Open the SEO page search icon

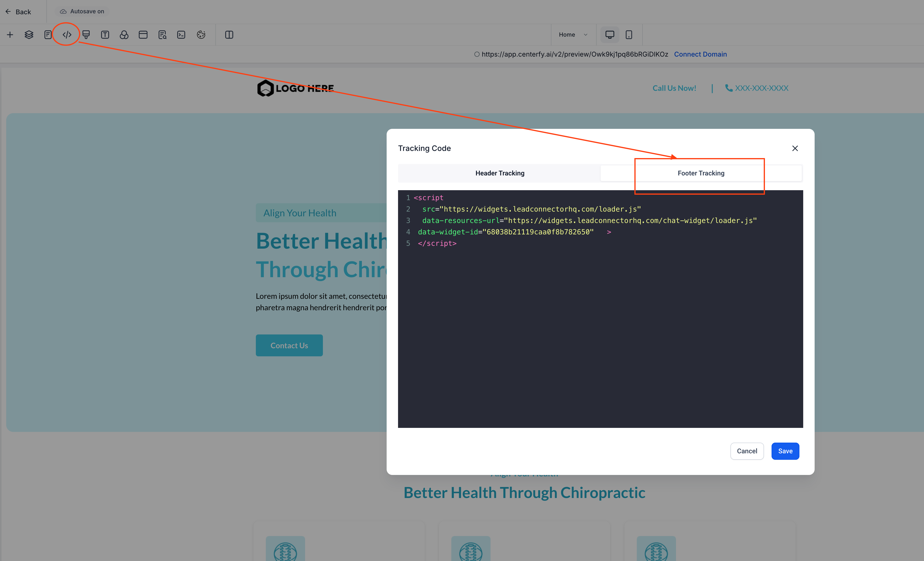162,35
